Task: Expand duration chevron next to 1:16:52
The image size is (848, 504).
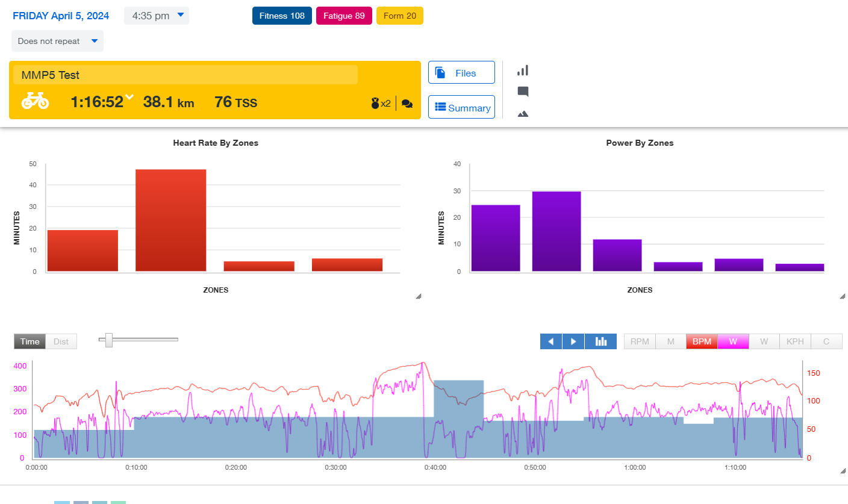Action: (129, 98)
